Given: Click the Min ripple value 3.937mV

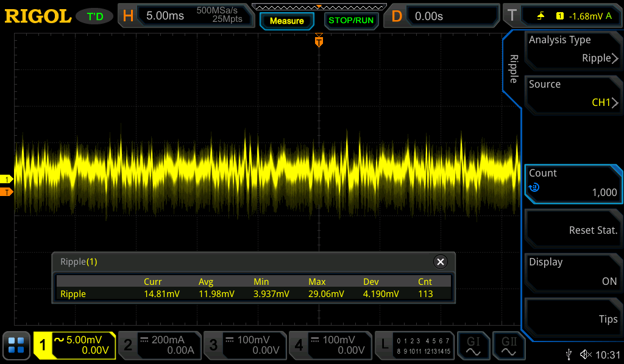Looking at the screenshot, I should 271,294.
